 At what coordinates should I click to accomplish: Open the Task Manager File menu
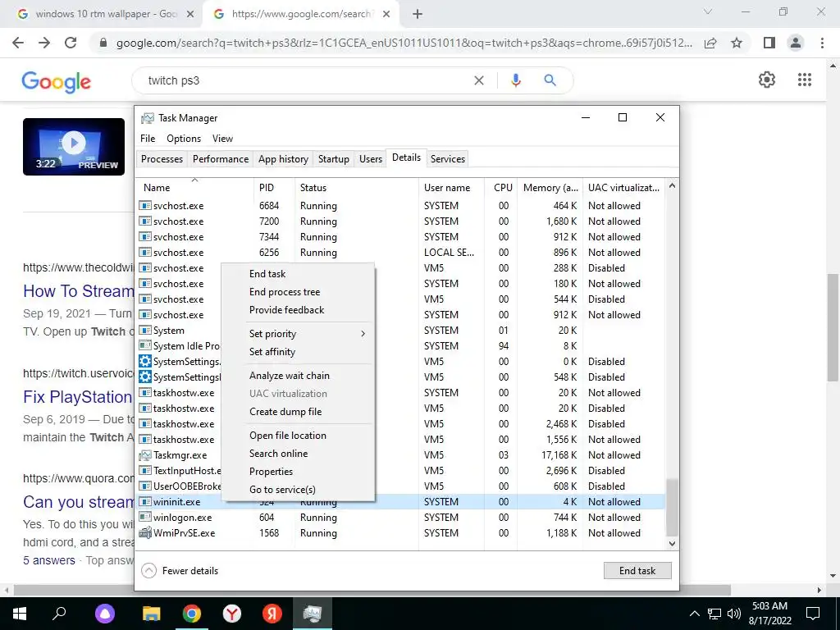coord(148,138)
